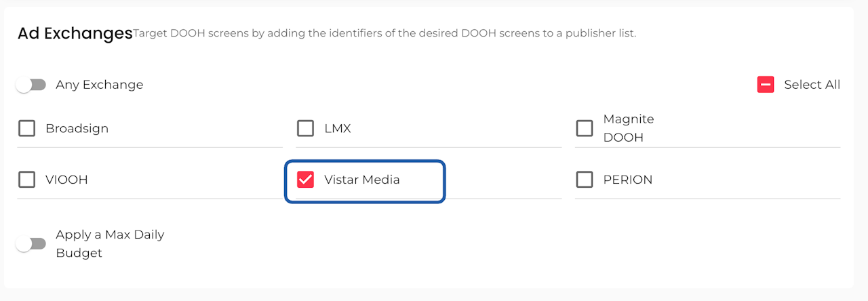Check the VIOOH checkbox box
This screenshot has height=301, width=868.
[x=27, y=180]
